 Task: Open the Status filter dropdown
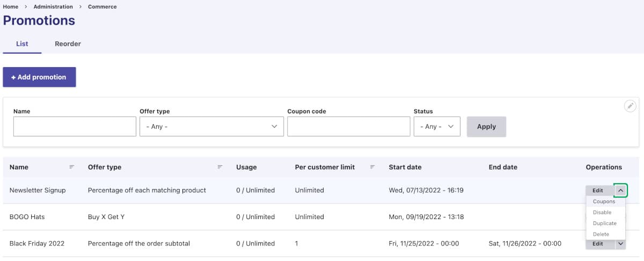(x=436, y=127)
